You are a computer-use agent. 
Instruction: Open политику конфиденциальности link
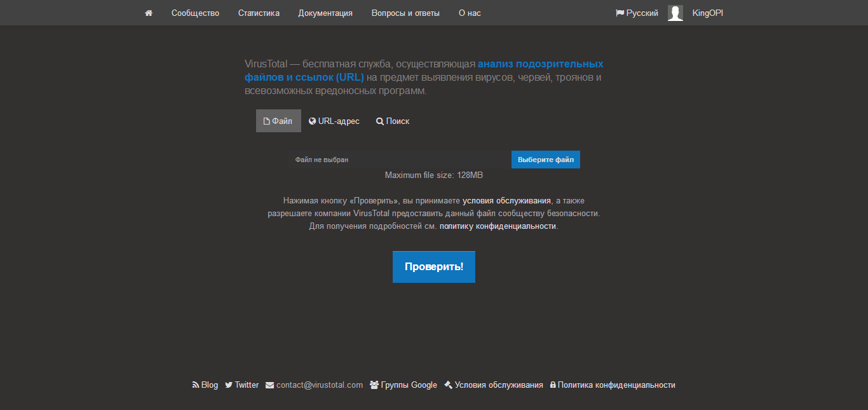pyautogui.click(x=497, y=226)
